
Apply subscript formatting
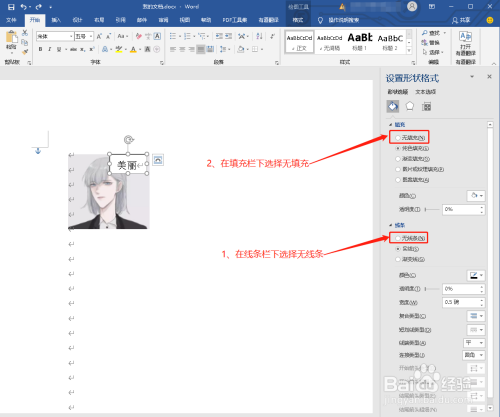pos(82,49)
